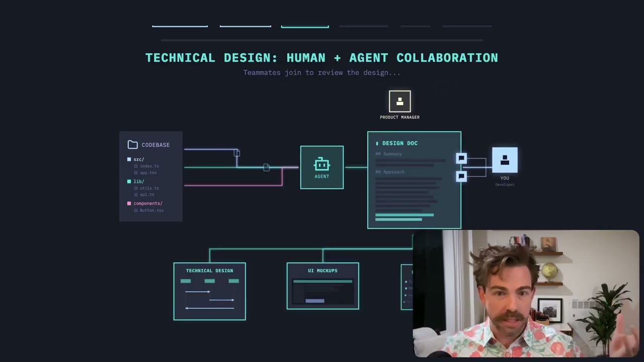Click the Product Manager avatar icon

[400, 101]
